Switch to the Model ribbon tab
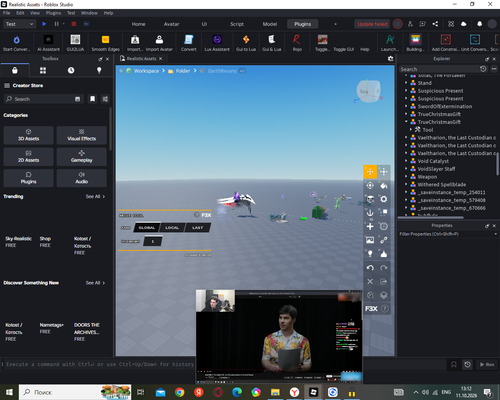Viewport: 500px width, 400px height. pyautogui.click(x=270, y=24)
